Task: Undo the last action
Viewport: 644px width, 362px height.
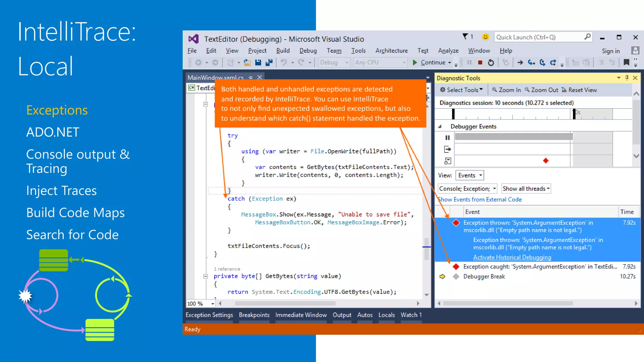Action: pyautogui.click(x=284, y=63)
